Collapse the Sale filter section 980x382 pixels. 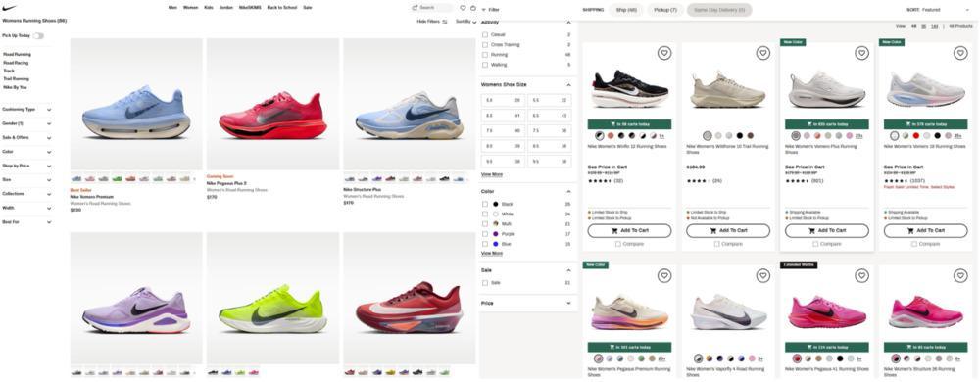tap(568, 271)
